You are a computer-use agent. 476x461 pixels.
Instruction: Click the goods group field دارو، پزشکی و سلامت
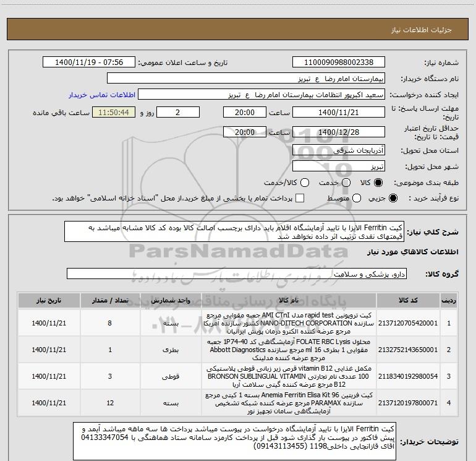[237, 274]
